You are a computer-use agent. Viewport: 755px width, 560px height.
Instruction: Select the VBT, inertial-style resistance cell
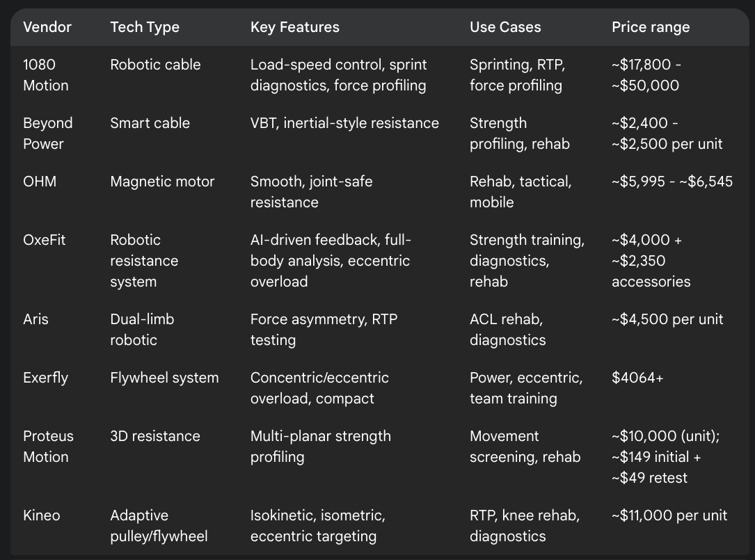344,123
